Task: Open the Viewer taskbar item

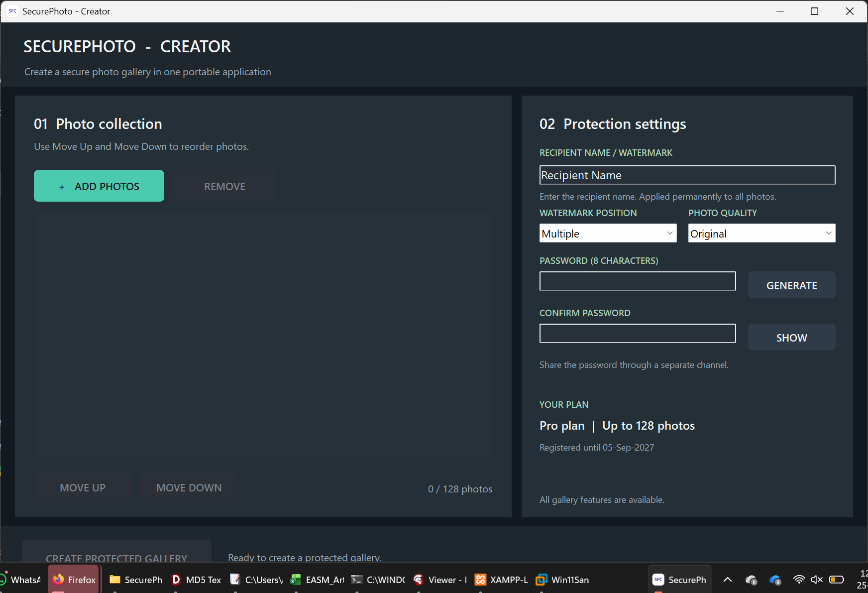Action: pyautogui.click(x=440, y=580)
